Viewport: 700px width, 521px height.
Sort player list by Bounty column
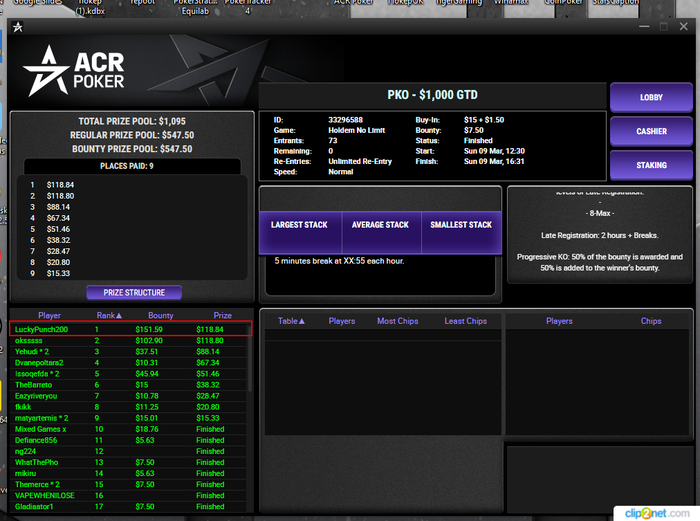point(160,315)
